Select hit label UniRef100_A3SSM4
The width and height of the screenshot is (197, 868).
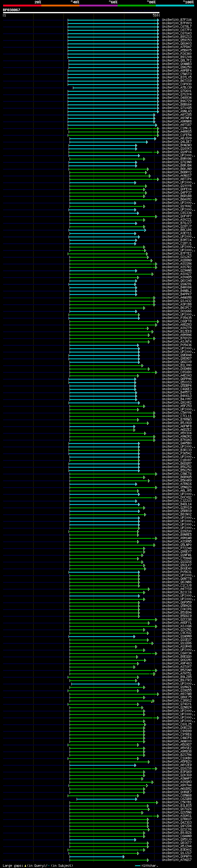[177, 264]
